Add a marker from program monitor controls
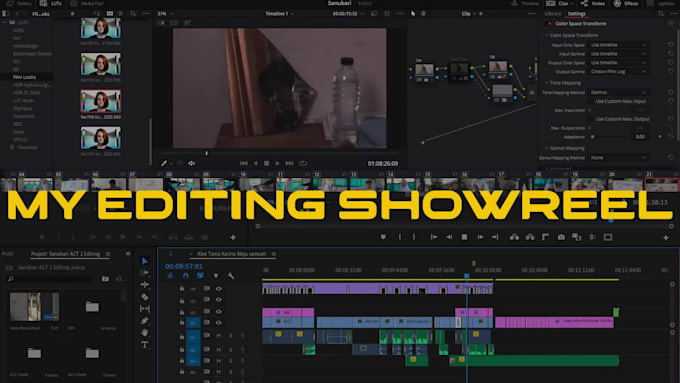 coord(383,237)
